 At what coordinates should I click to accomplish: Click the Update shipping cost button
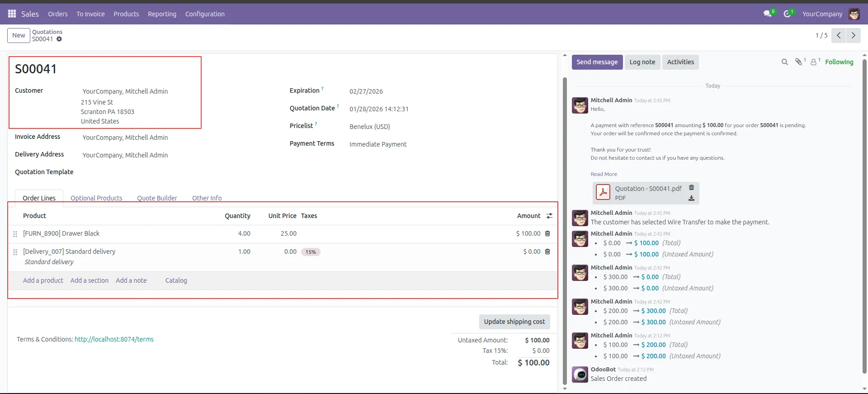pos(514,322)
